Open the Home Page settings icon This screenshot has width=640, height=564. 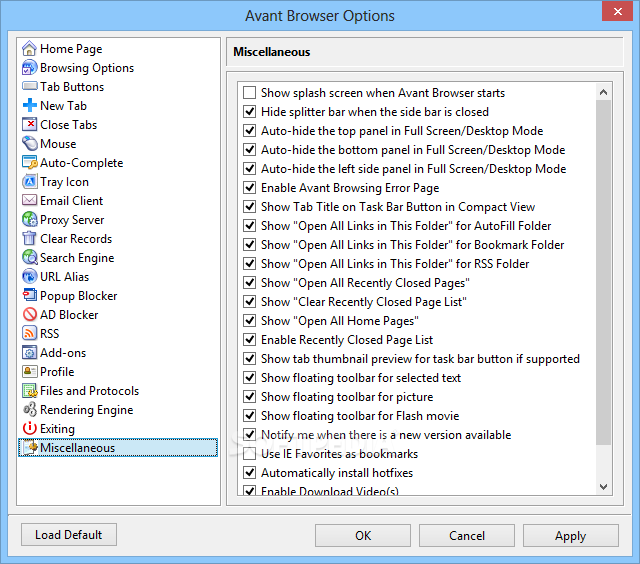coord(29,49)
